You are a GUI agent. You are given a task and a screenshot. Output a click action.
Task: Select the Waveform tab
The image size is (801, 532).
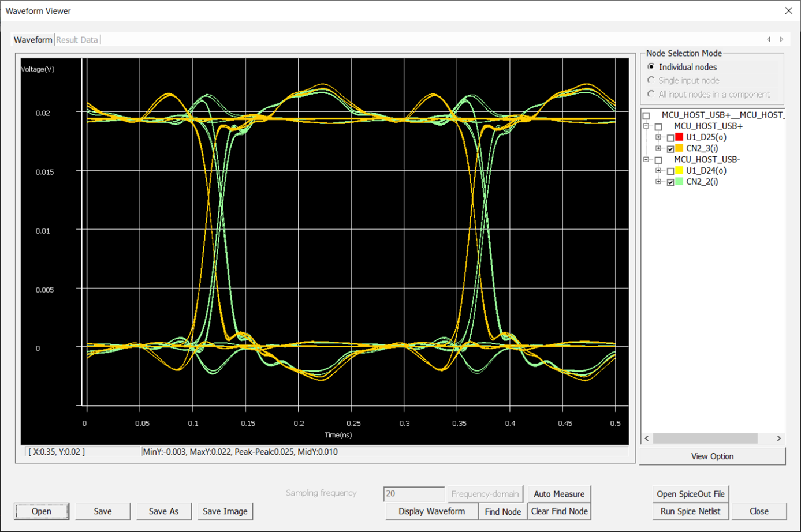click(33, 40)
